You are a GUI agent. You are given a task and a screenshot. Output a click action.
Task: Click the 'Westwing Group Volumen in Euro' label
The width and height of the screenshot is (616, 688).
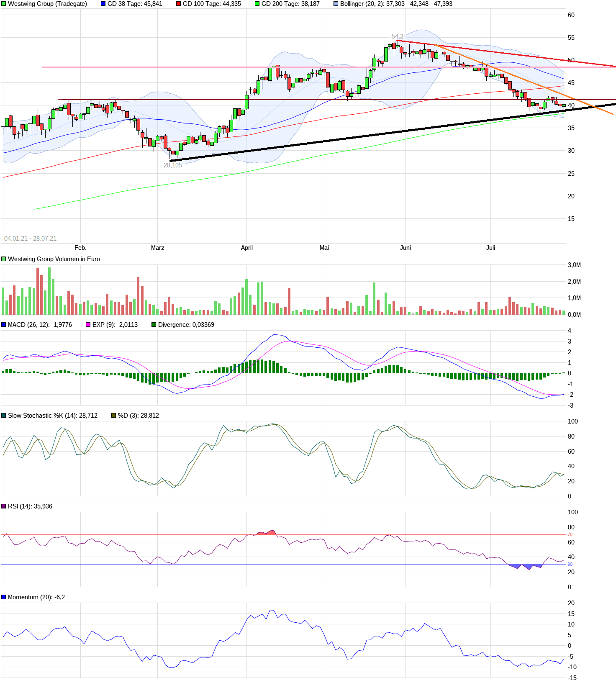point(54,259)
